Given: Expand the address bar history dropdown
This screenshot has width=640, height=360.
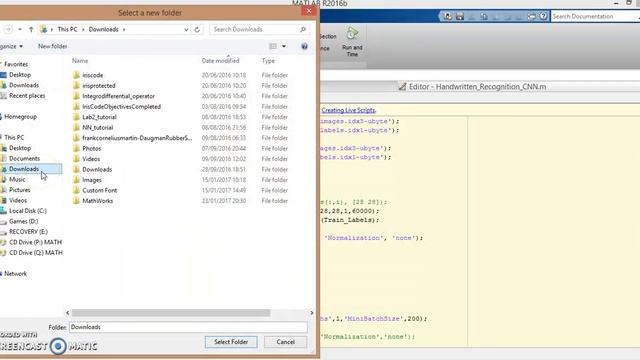Looking at the screenshot, I should click(x=186, y=29).
